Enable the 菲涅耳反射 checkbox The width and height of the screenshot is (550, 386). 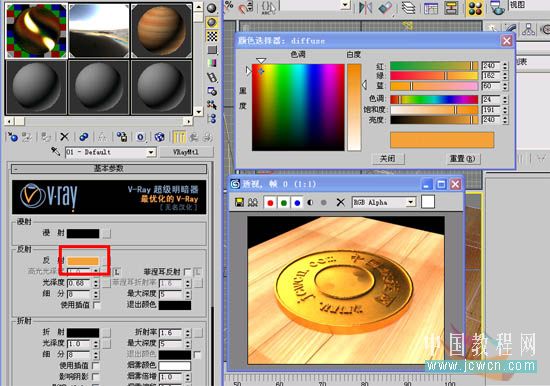pyautogui.click(x=187, y=272)
